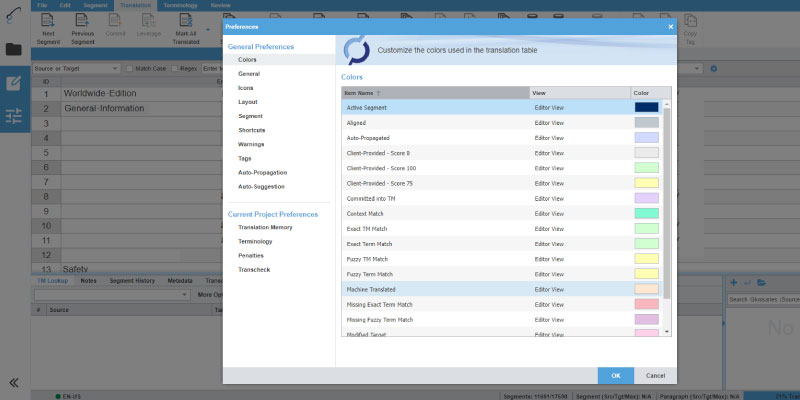
Task: Open the TM Lookup search dropdown
Action: pos(112,295)
